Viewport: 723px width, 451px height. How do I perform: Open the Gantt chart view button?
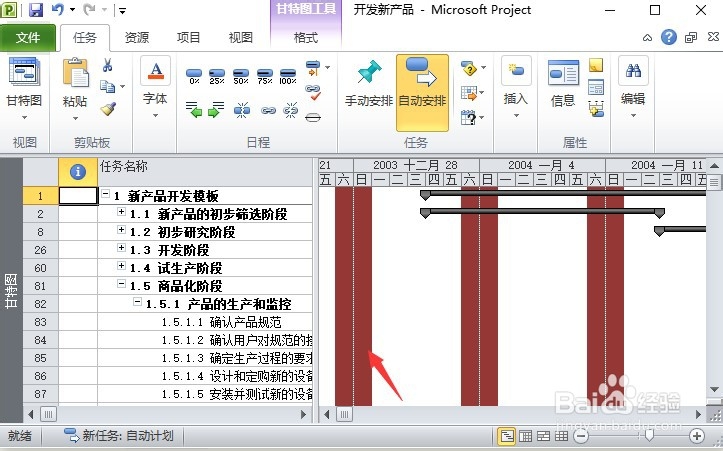pos(24,88)
